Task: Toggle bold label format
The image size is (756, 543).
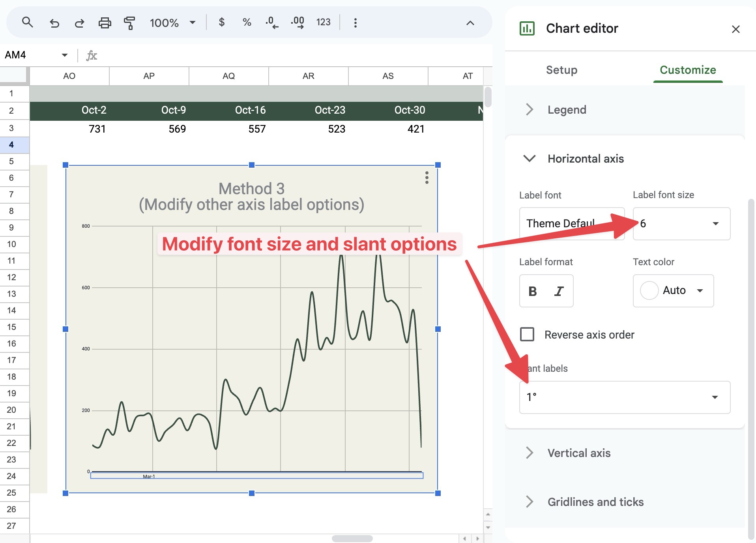Action: point(533,291)
